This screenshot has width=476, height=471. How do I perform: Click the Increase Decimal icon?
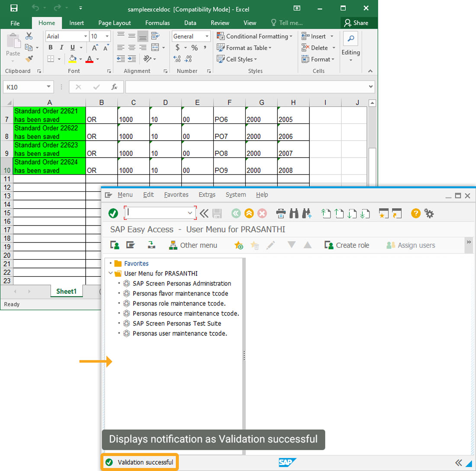[177, 58]
